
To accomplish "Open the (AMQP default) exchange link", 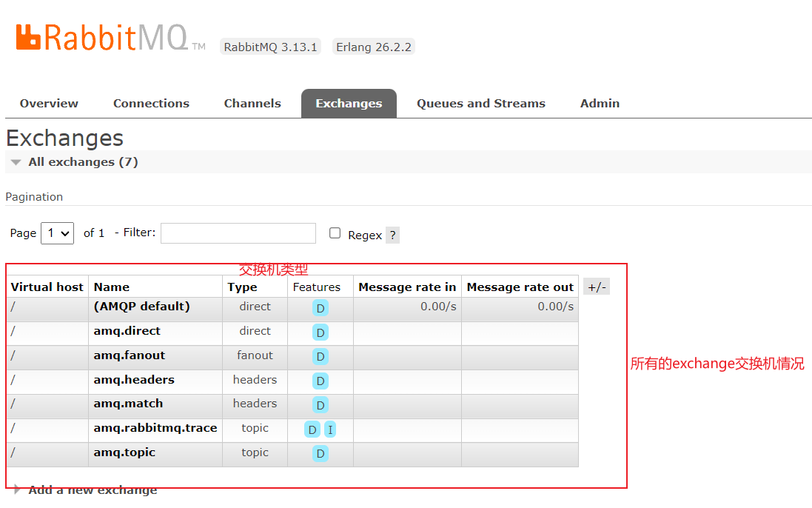I will click(142, 306).
